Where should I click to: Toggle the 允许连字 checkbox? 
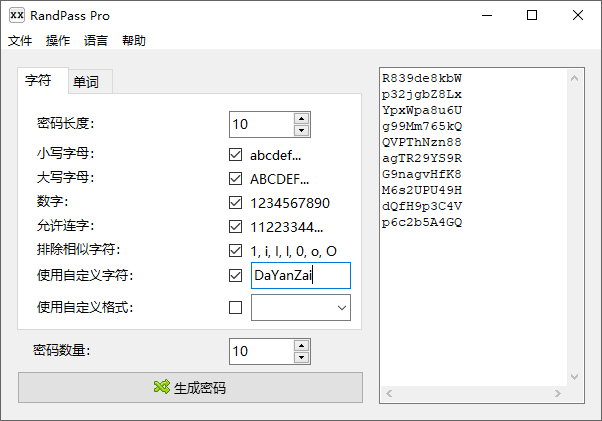235,226
